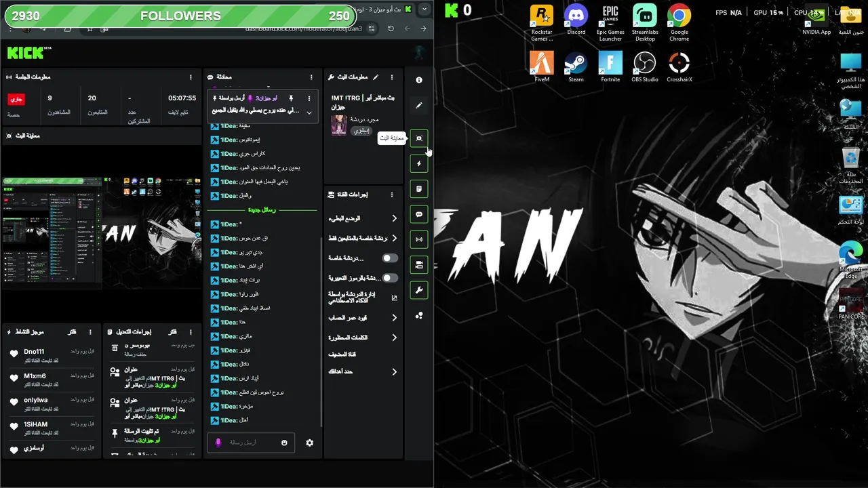Click the English language tag in stream info
Image resolution: width=868 pixels, height=488 pixels.
361,131
